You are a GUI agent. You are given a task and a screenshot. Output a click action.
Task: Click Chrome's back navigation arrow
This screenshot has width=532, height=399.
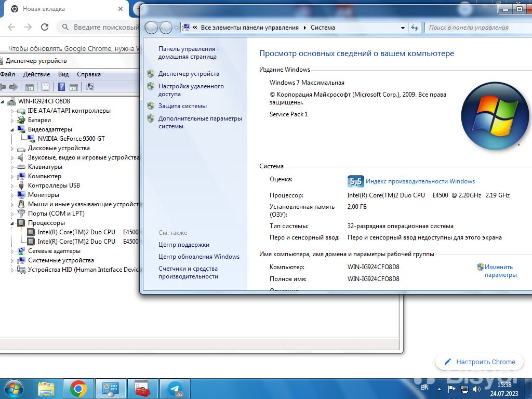(x=11, y=27)
